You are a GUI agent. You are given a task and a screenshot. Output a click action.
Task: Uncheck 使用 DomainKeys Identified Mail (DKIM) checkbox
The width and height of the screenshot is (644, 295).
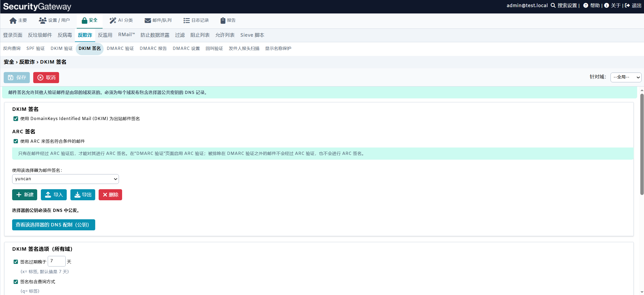[16, 119]
